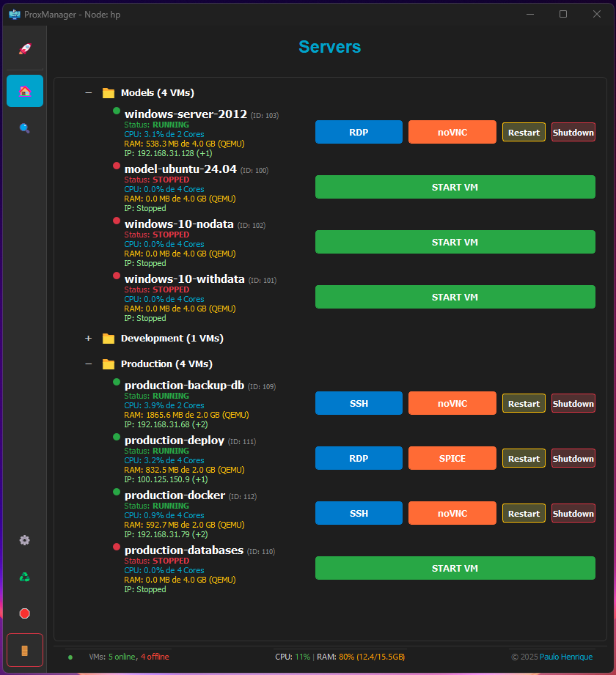The width and height of the screenshot is (616, 675).
Task: Open SPICE console for production-deploy
Action: [452, 457]
